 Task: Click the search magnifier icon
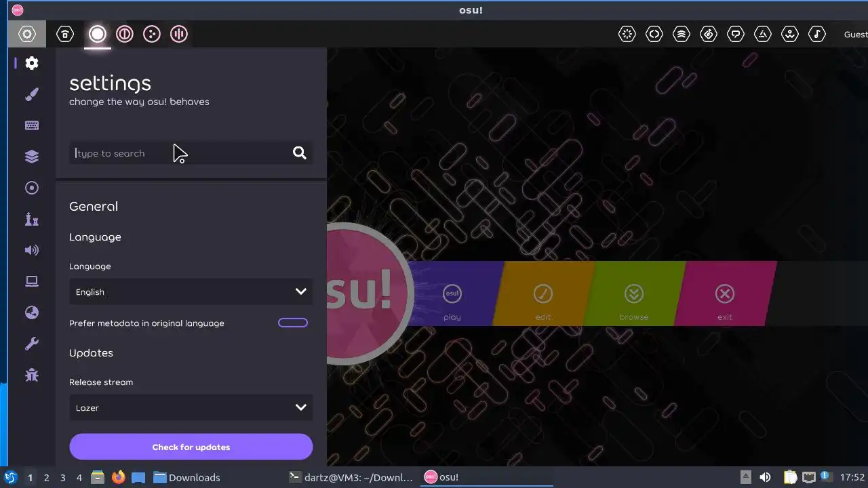click(x=300, y=153)
